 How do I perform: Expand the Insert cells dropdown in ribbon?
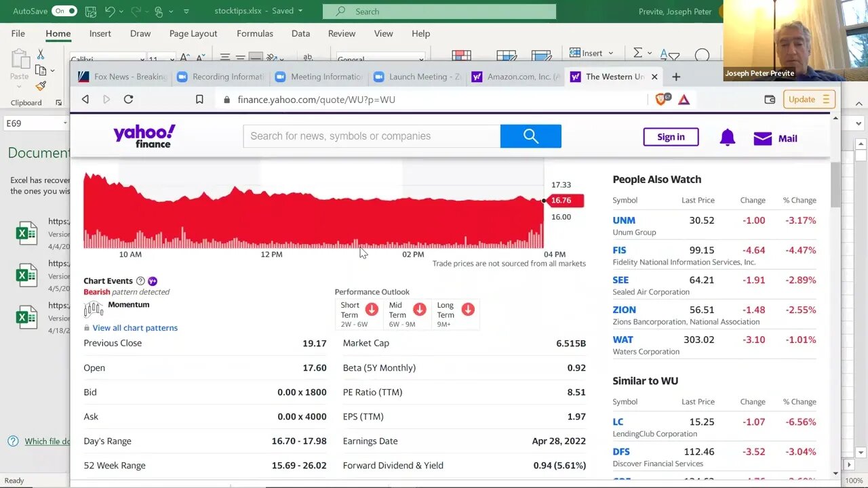pyautogui.click(x=610, y=53)
